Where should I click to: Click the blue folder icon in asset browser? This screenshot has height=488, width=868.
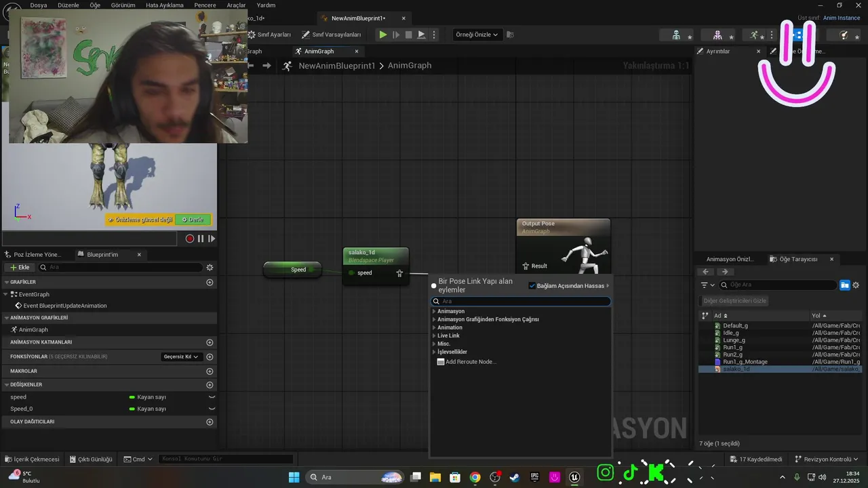click(844, 285)
